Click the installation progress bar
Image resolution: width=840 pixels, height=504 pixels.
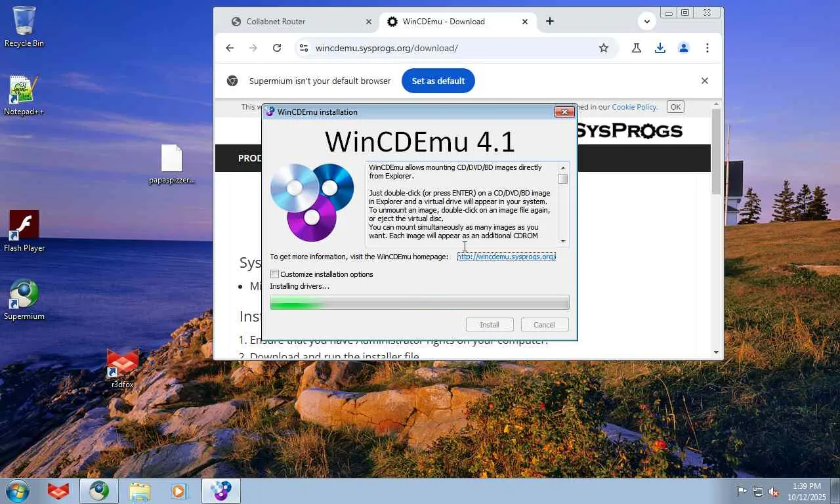coord(420,303)
